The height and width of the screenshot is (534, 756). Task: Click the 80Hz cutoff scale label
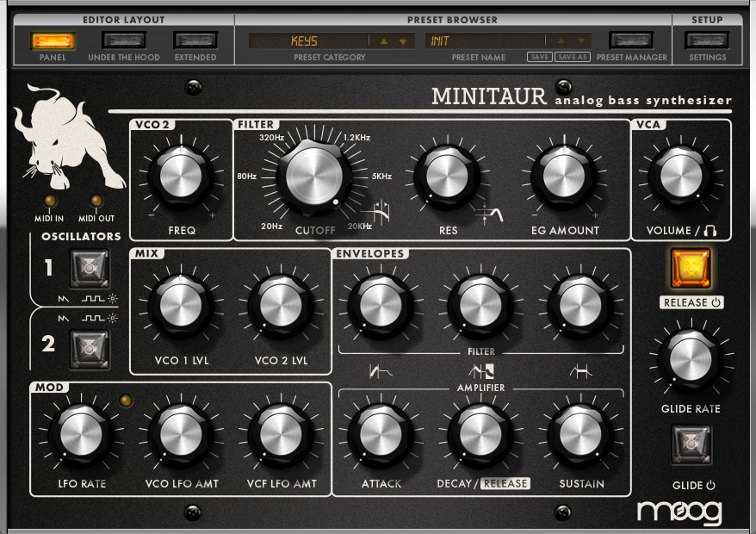click(x=247, y=177)
